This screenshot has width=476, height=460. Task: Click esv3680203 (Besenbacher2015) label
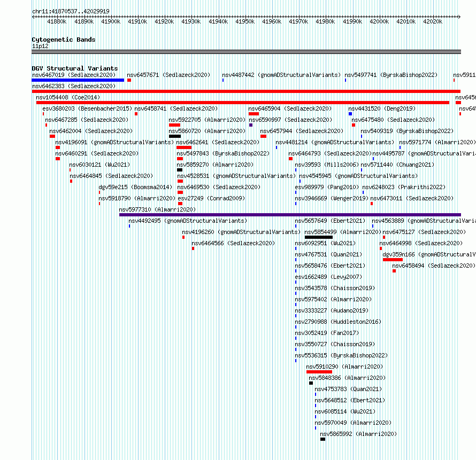87,108
